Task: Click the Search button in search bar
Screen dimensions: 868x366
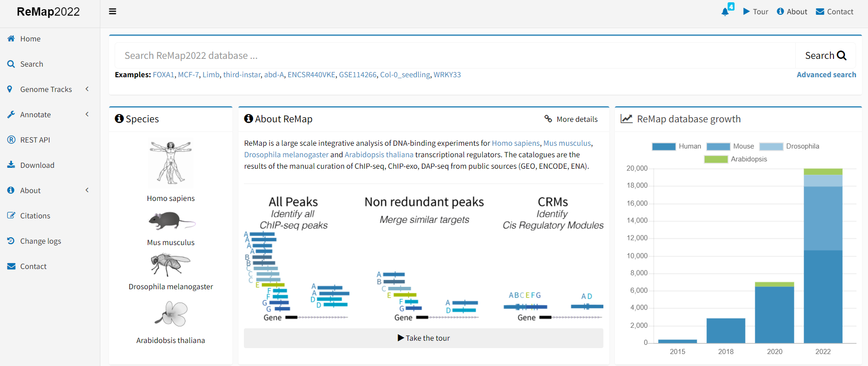Action: coord(826,56)
